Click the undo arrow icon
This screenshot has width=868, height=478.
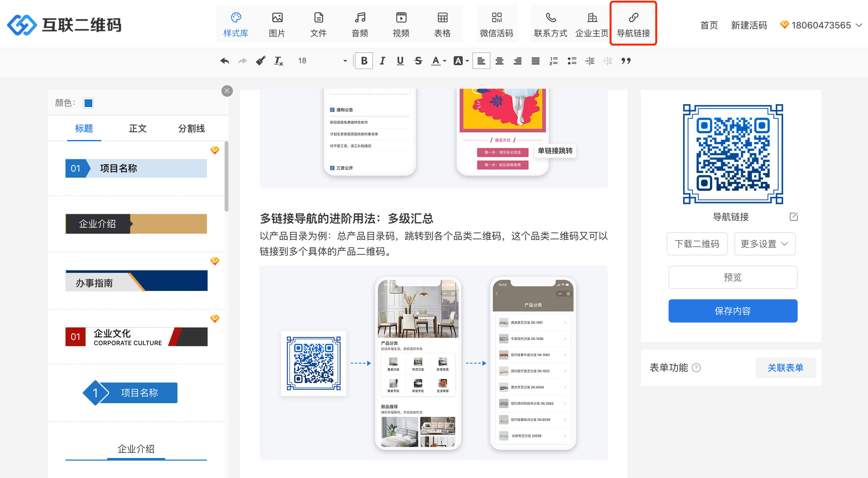pyautogui.click(x=224, y=61)
